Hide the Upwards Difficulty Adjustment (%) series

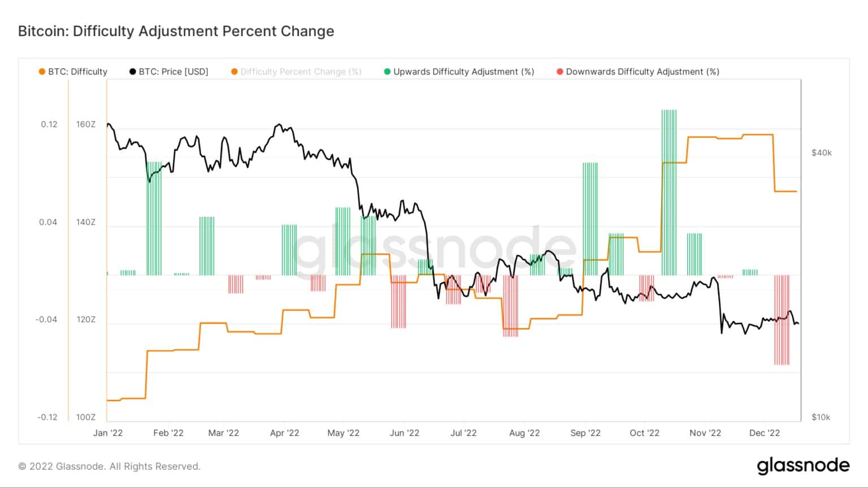(x=463, y=72)
